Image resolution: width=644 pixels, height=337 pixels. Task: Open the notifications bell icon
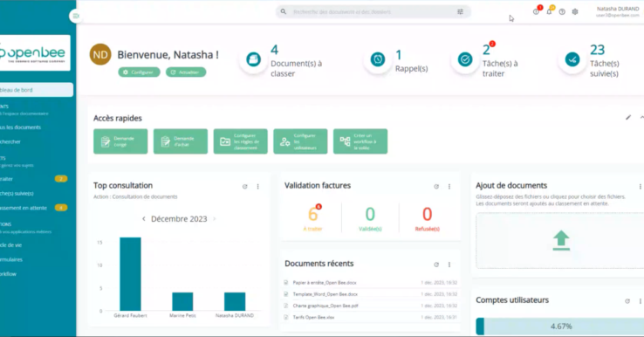549,11
